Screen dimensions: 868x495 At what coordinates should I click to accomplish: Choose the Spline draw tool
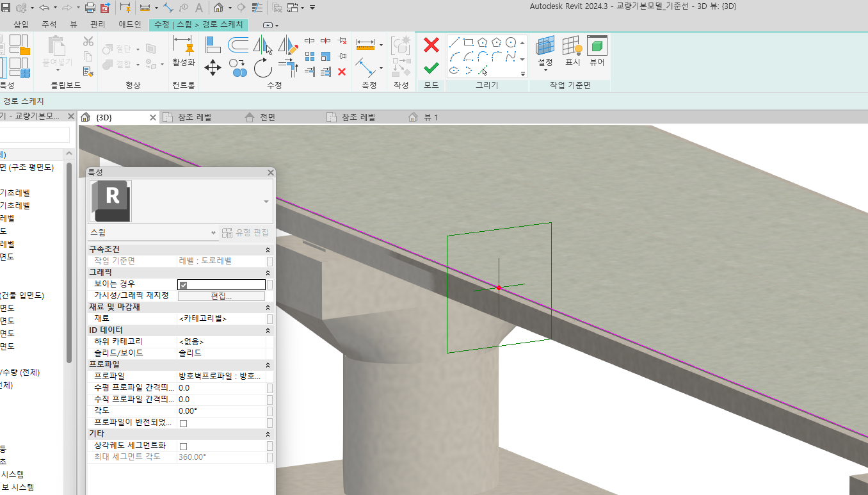coord(510,56)
